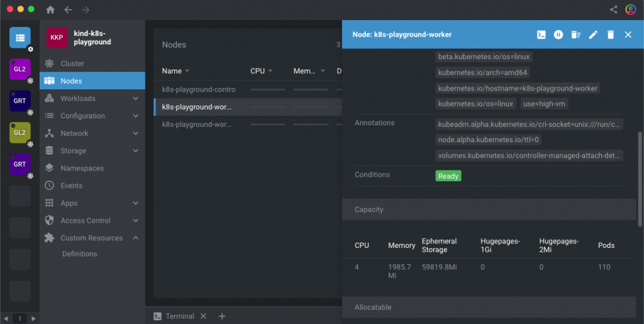Click the Definitions link
644x324 pixels.
click(x=79, y=254)
